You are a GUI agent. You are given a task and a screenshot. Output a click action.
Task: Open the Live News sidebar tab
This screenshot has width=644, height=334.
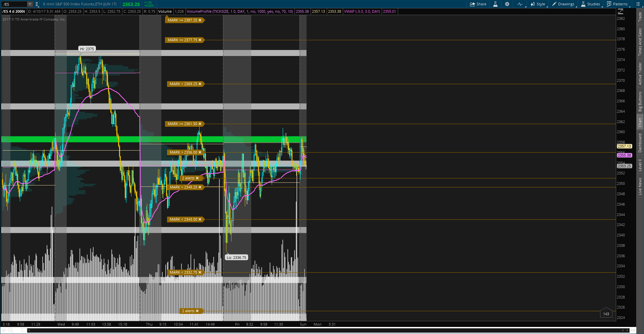tap(640, 186)
